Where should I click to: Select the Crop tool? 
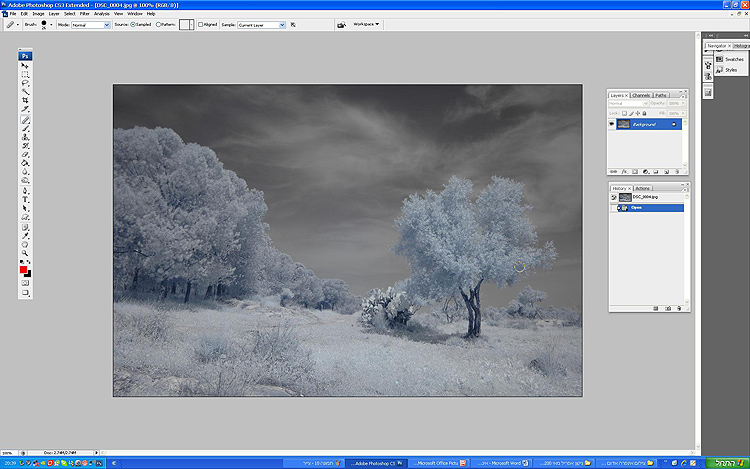pyautogui.click(x=26, y=100)
